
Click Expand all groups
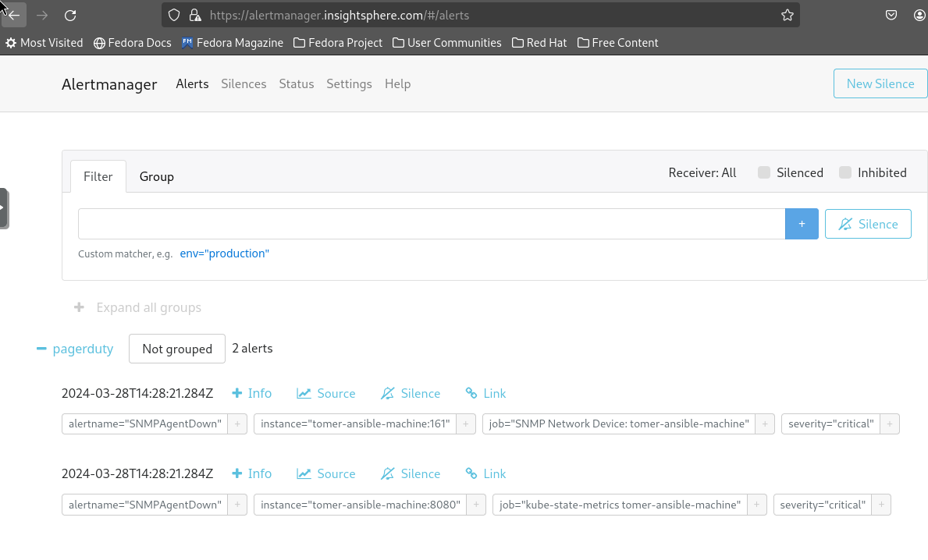137,307
